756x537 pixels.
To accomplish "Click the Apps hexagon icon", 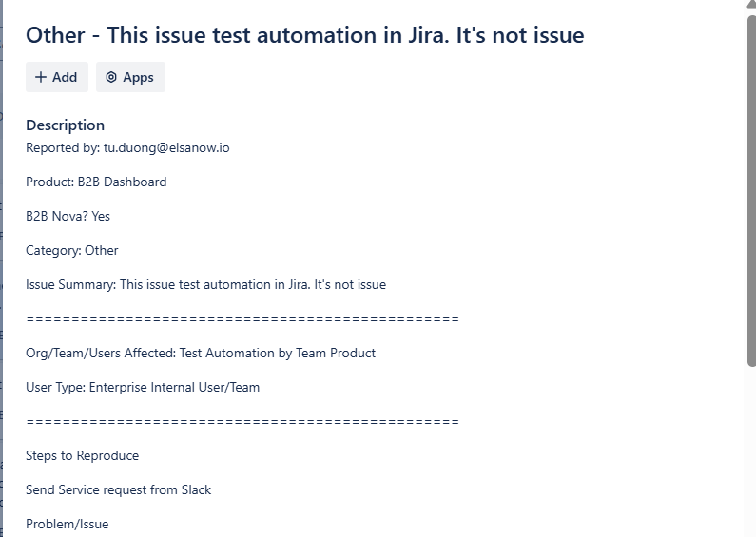I will (x=111, y=77).
